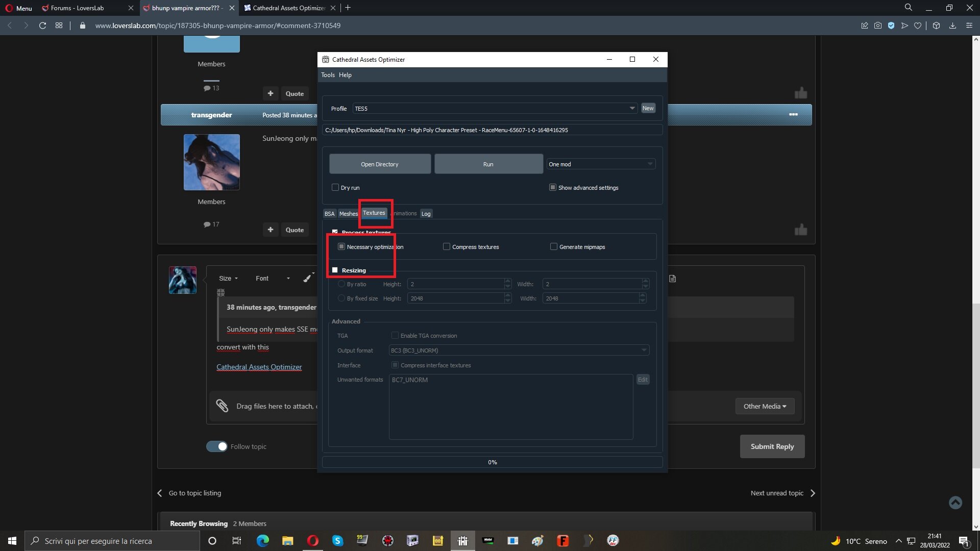Like transgender's post with thumbs up icon
Image resolution: width=980 pixels, height=551 pixels.
point(801,230)
